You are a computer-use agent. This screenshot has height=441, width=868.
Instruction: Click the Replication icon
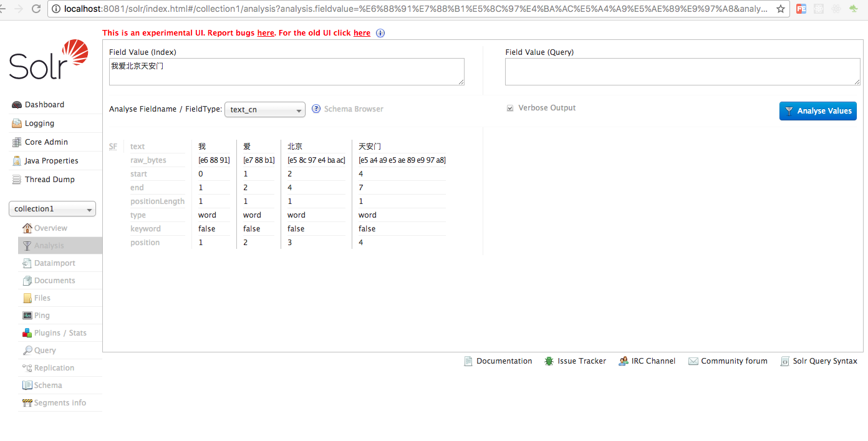(x=27, y=368)
